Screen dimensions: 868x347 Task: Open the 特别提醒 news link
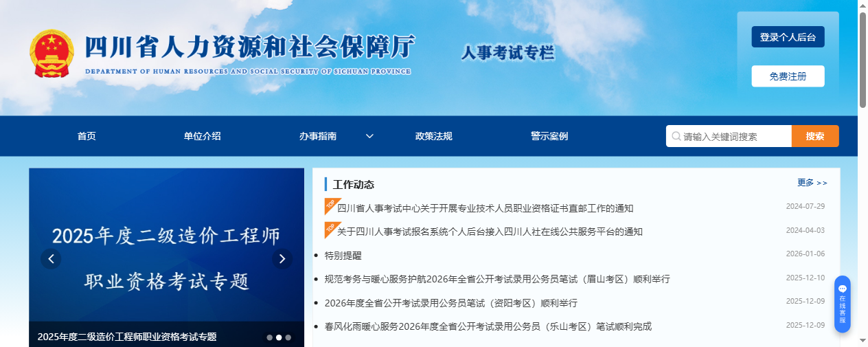pos(343,256)
